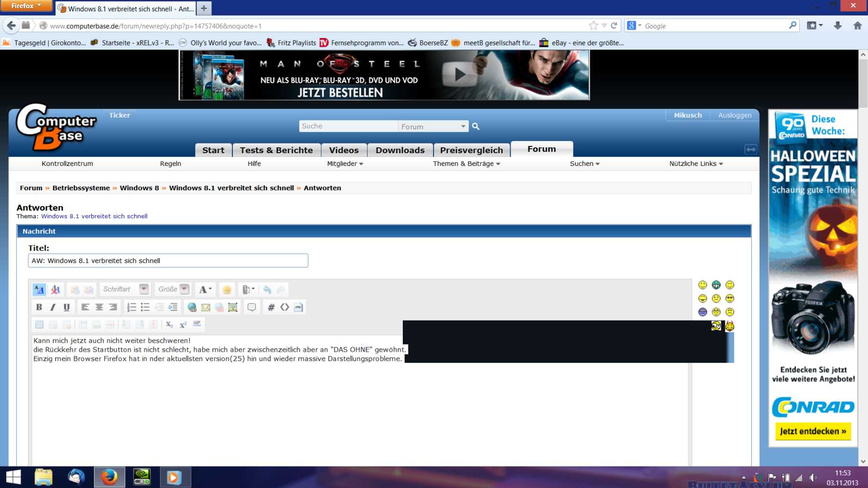868x488 pixels.
Task: Insert the sunglasses cool smiley
Action: point(730,299)
